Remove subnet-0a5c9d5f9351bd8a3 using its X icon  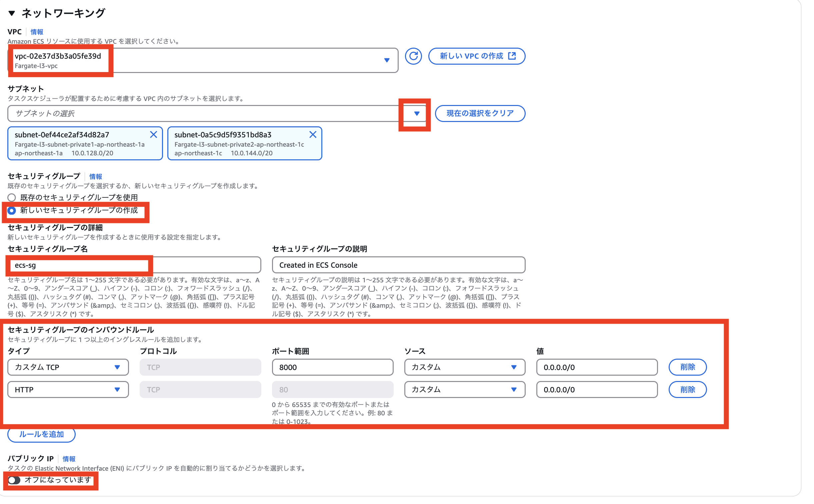313,135
